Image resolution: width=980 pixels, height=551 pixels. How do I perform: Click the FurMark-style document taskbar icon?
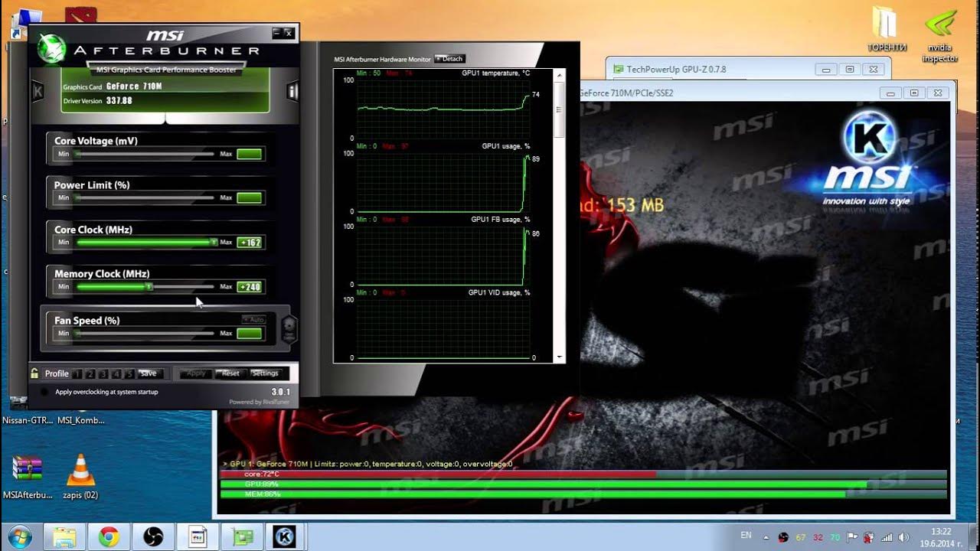198,537
